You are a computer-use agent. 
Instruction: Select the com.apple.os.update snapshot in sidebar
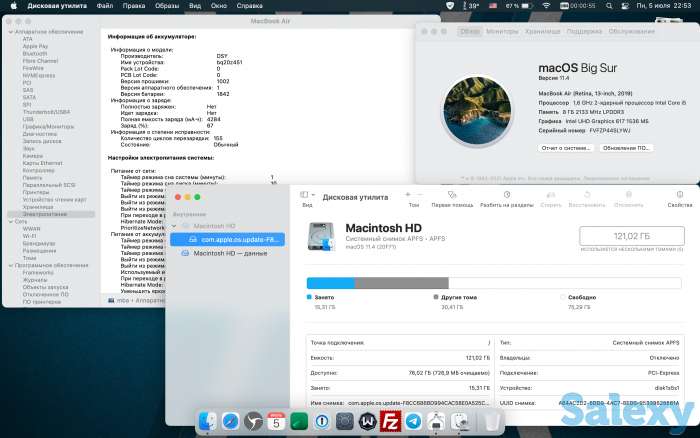coord(228,240)
